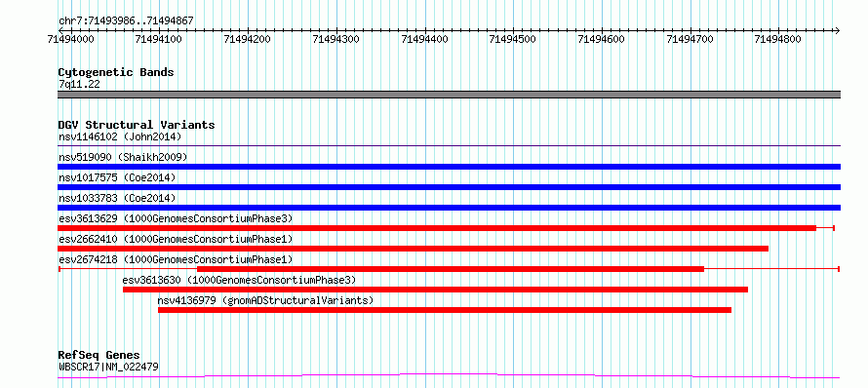Click the WBSCR17|NM_022479 gene label

pos(109,367)
